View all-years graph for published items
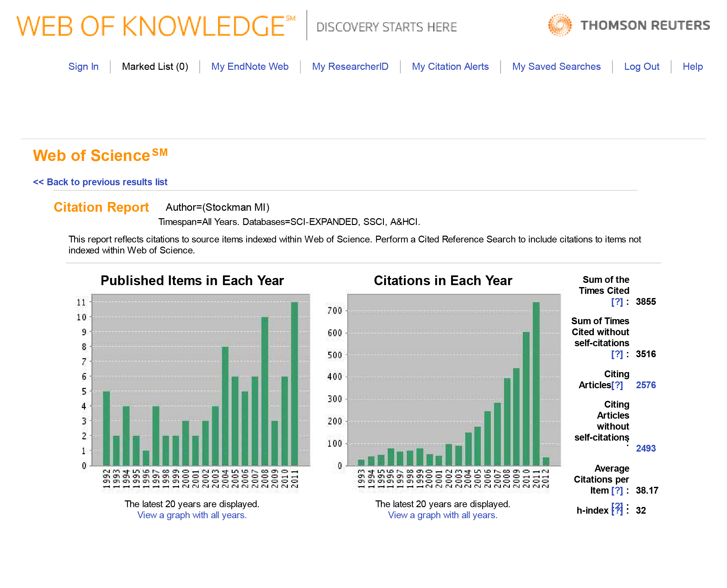 click(x=192, y=515)
